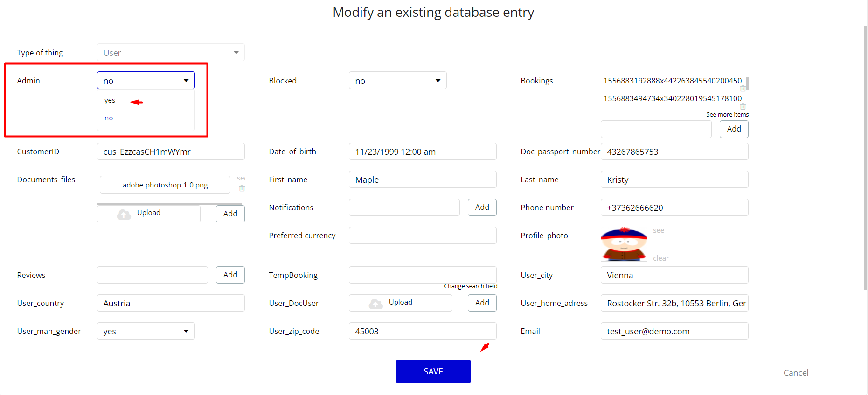Image resolution: width=868 pixels, height=395 pixels.
Task: Click into the First_name field containing Maple
Action: click(x=422, y=180)
